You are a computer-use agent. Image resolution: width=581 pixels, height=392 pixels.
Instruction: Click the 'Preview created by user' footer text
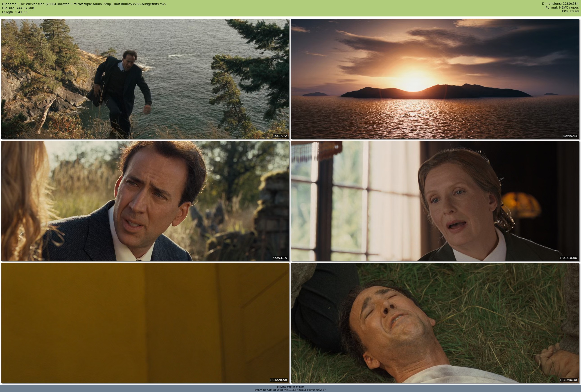click(290, 387)
